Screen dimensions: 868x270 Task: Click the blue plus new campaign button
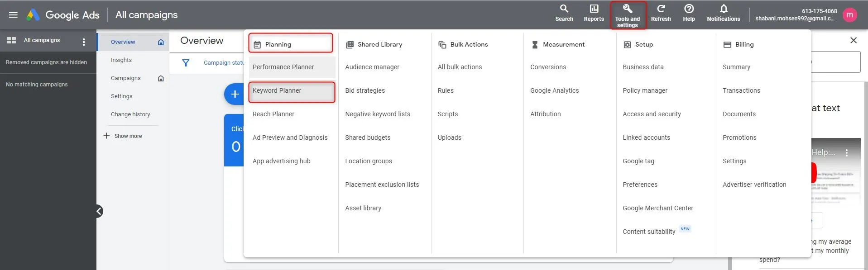point(234,94)
